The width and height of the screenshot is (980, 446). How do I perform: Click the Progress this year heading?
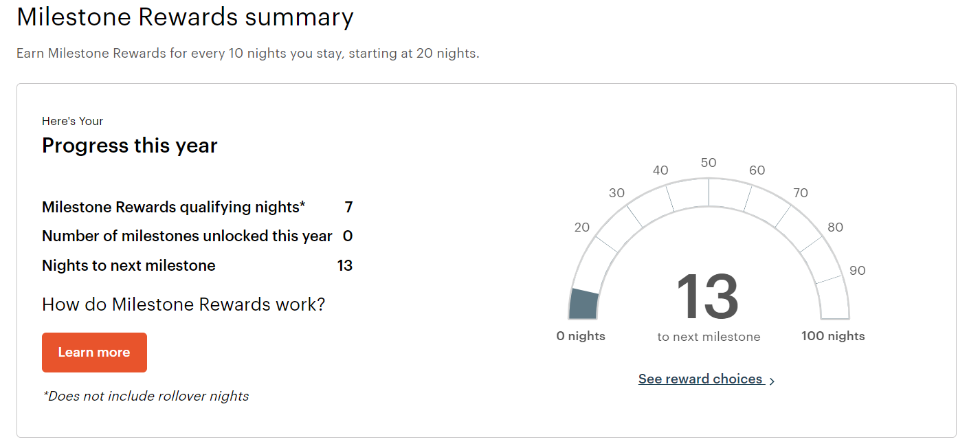130,146
